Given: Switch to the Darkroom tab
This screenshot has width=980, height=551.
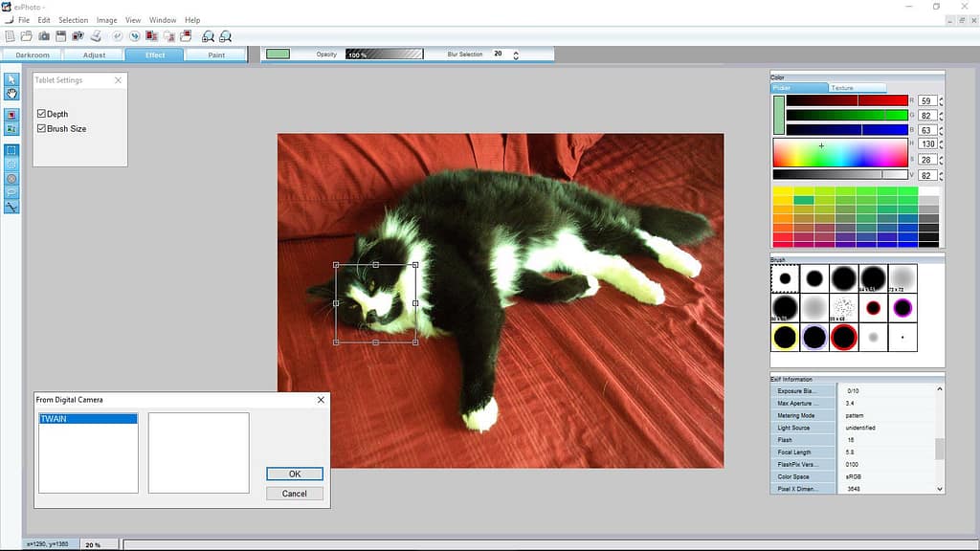Looking at the screenshot, I should pyautogui.click(x=33, y=55).
